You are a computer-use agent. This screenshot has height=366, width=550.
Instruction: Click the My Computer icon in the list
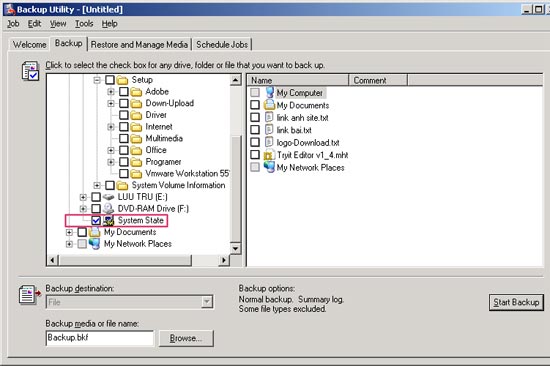click(269, 93)
